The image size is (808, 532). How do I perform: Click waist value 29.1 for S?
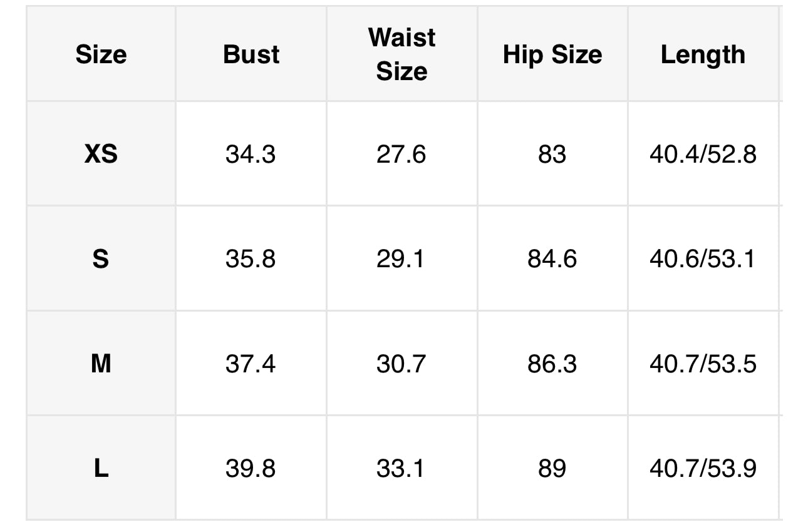click(401, 258)
